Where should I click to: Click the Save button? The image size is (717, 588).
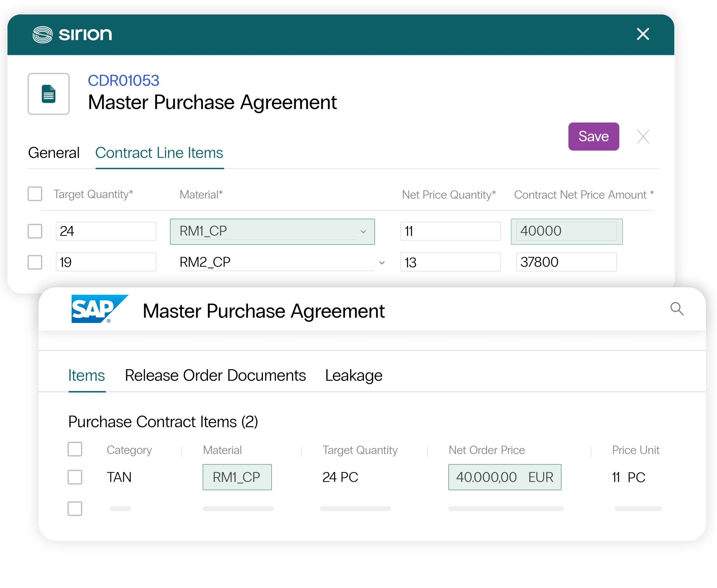593,136
